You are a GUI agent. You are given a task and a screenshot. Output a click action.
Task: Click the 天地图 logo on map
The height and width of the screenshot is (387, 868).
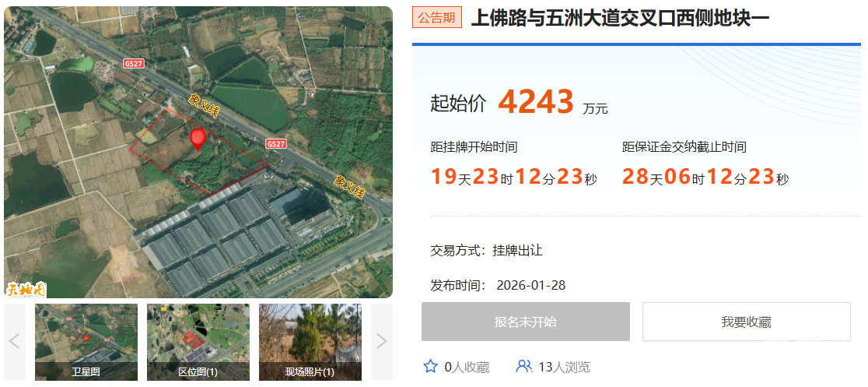click(26, 290)
